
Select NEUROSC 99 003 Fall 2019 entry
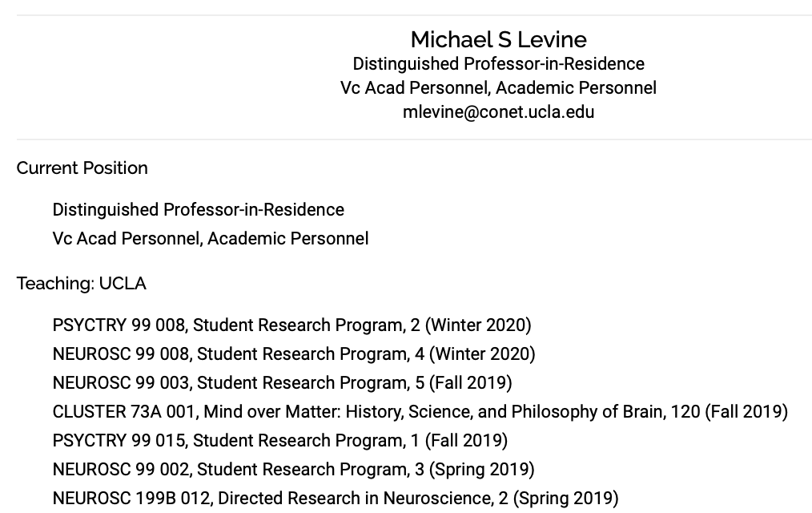coord(282,383)
